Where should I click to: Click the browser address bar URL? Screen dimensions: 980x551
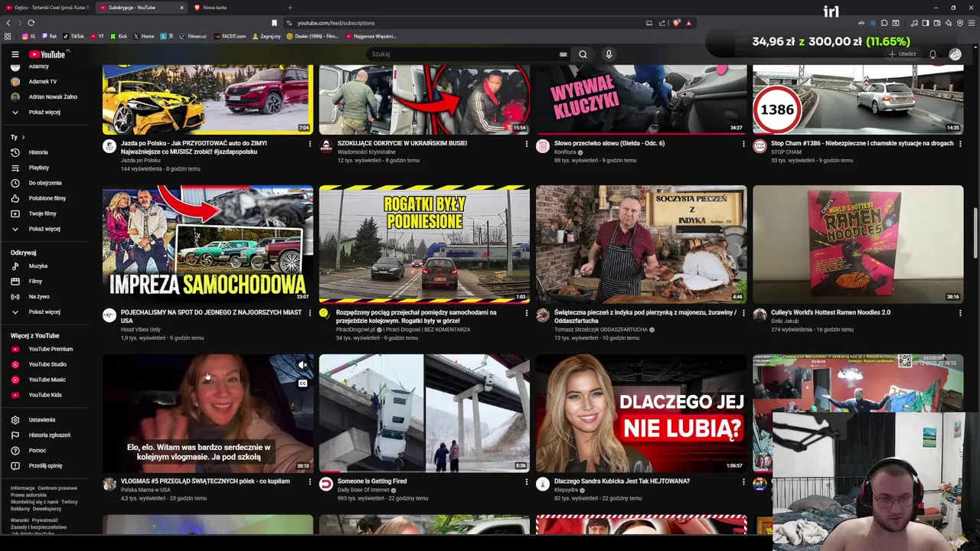[335, 23]
